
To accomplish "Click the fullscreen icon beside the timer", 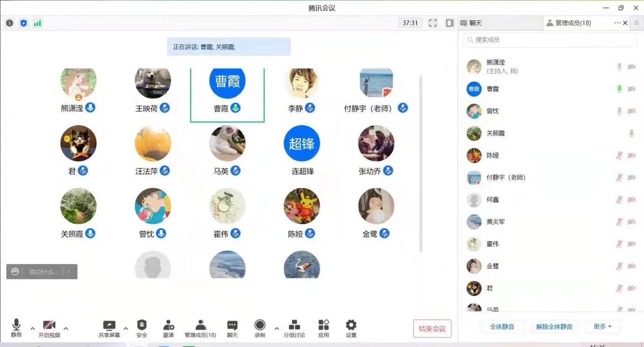I will pyautogui.click(x=433, y=23).
